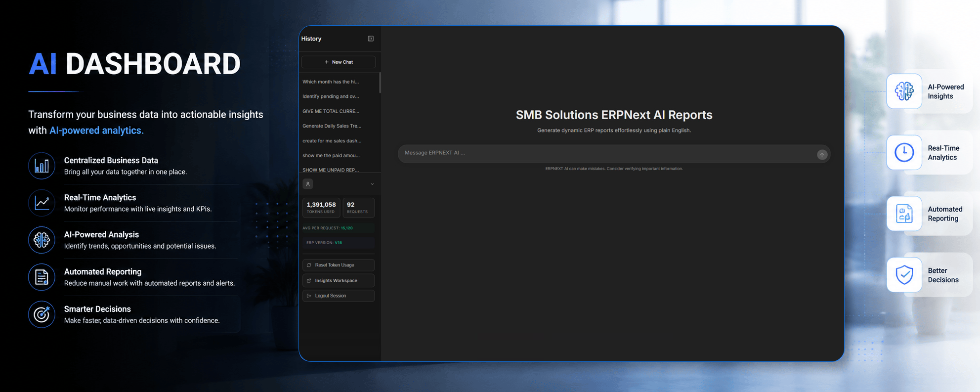Click 'Generate dynamic ERP reports effortlessly' subtitle
This screenshot has width=980, height=392.
[x=614, y=131]
